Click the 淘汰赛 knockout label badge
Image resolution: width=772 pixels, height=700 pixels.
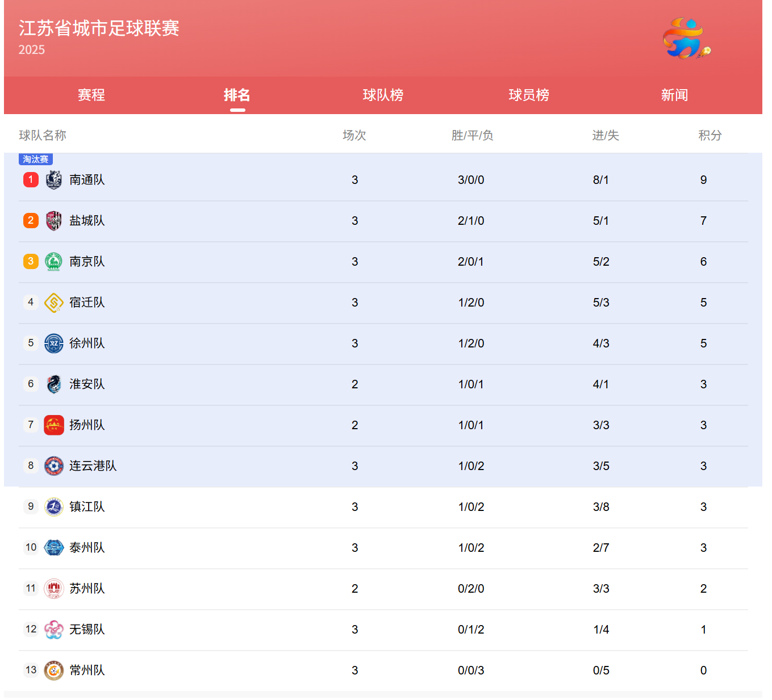[36, 160]
